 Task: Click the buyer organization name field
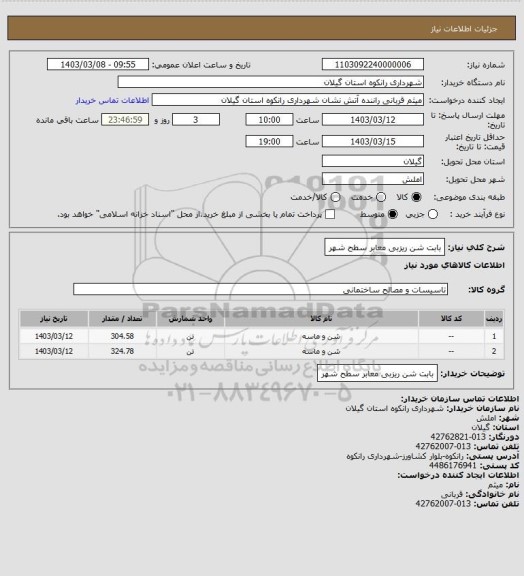270,82
